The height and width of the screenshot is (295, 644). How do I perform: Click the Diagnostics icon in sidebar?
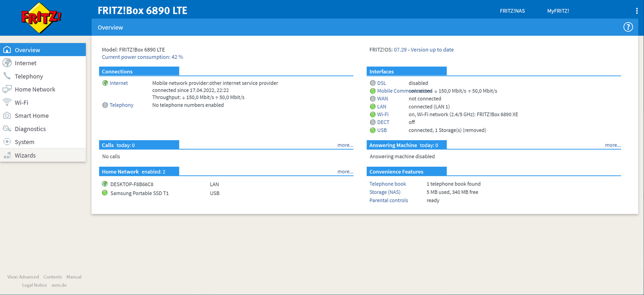pyautogui.click(x=7, y=129)
